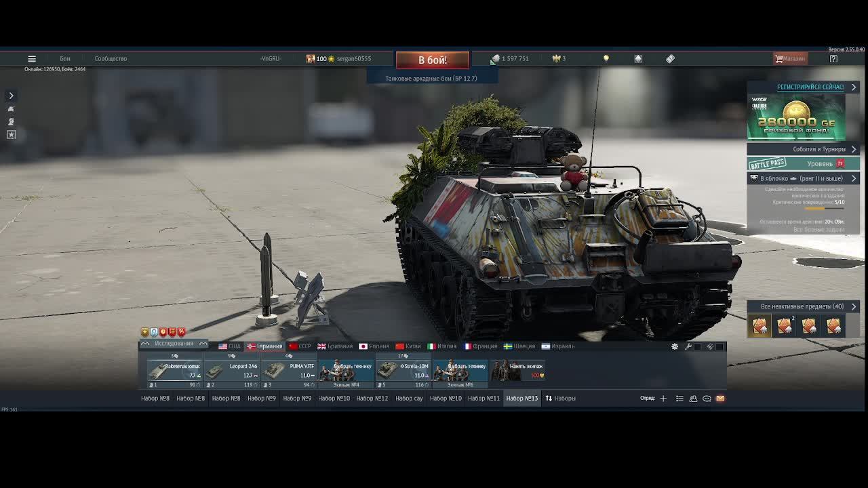Open Battle Pass Уровень panel
Image resolution: width=868 pixels, height=488 pixels.
804,163
